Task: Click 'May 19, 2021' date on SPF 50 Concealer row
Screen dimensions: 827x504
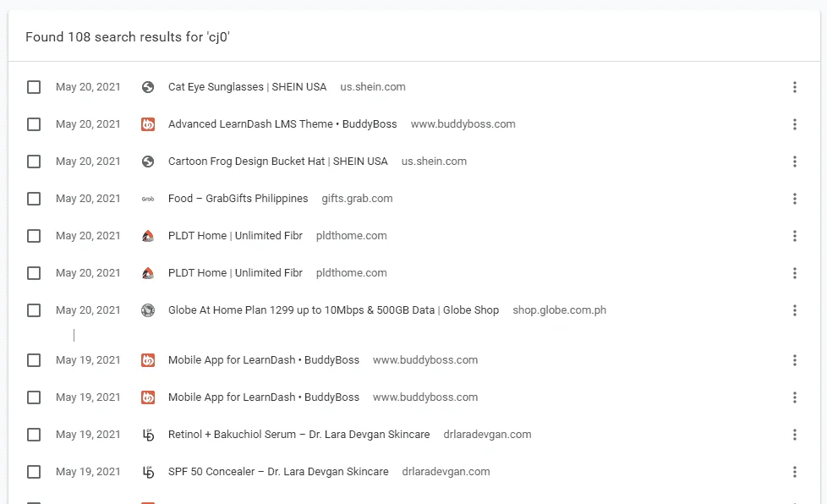Action: 88,472
